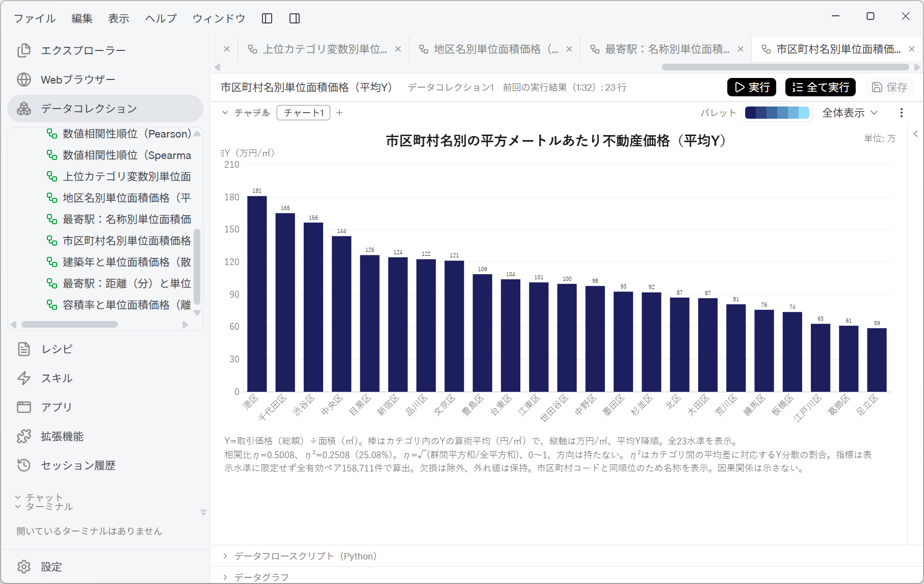Viewport: 924px width, 584px height.
Task: Expand the データグラフ section
Action: 255,577
